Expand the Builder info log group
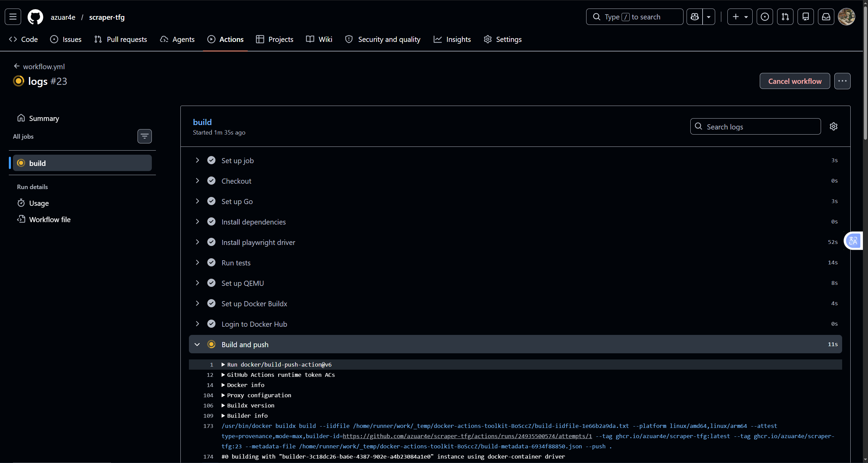The height and width of the screenshot is (463, 868). [244, 416]
